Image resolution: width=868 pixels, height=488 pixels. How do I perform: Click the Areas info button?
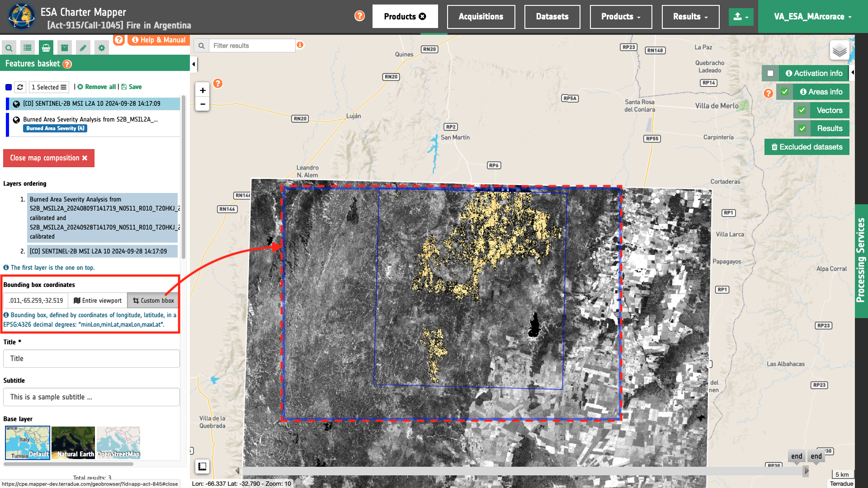point(821,92)
